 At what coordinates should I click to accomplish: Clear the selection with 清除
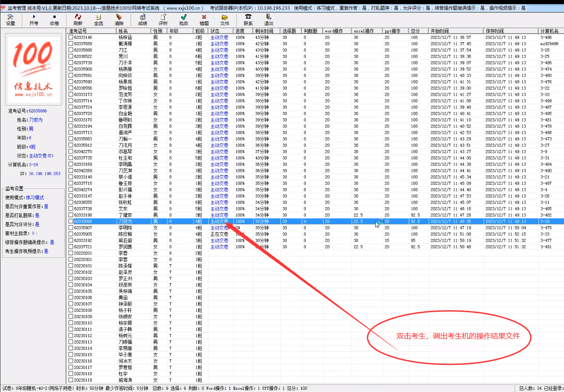click(119, 19)
